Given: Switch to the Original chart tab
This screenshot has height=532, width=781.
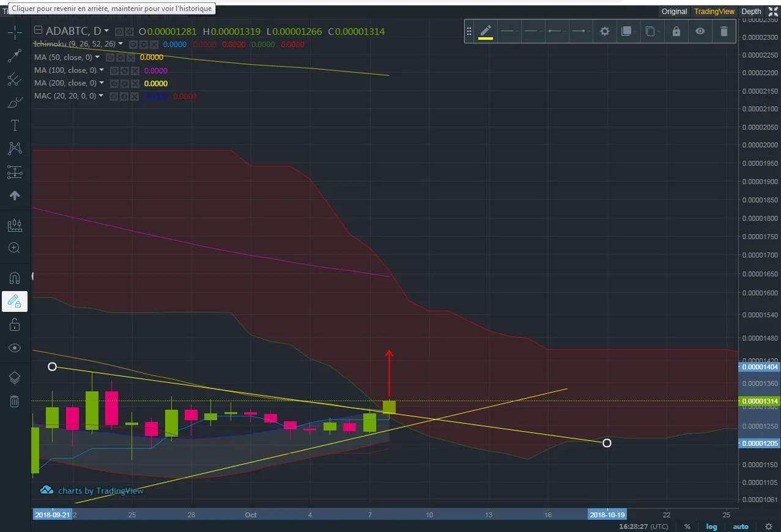Looking at the screenshot, I should pyautogui.click(x=675, y=12).
